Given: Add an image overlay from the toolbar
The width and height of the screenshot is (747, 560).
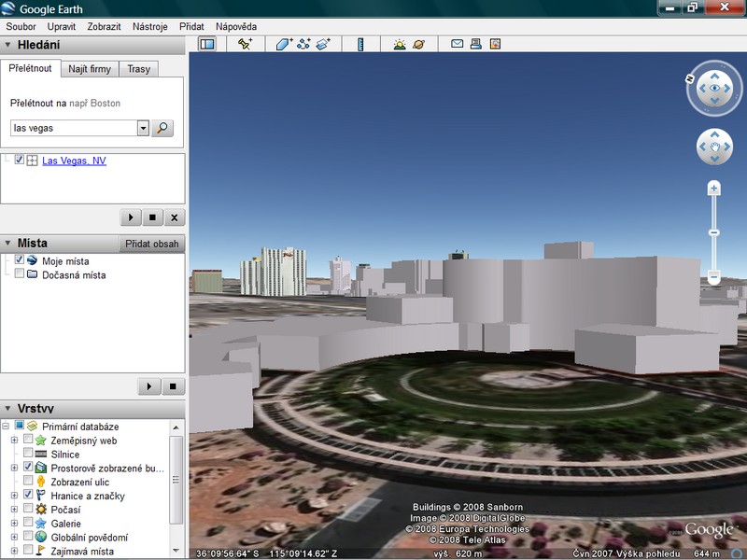Looking at the screenshot, I should [x=323, y=44].
